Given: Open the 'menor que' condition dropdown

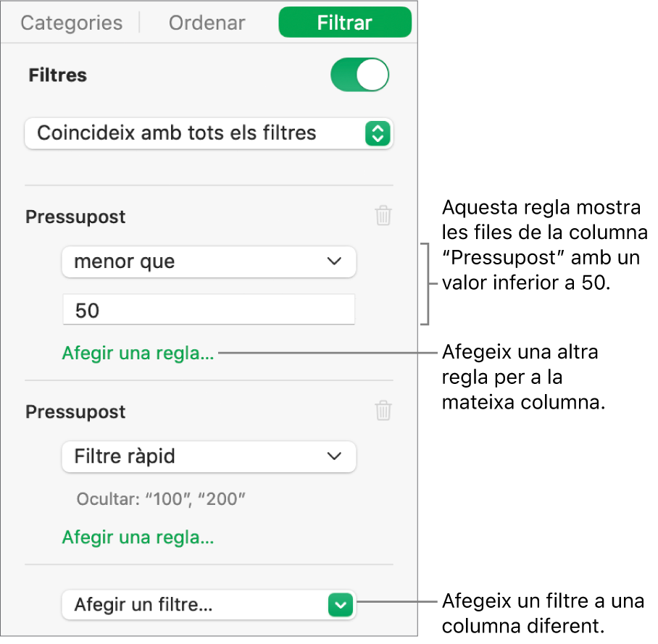Looking at the screenshot, I should click(209, 262).
